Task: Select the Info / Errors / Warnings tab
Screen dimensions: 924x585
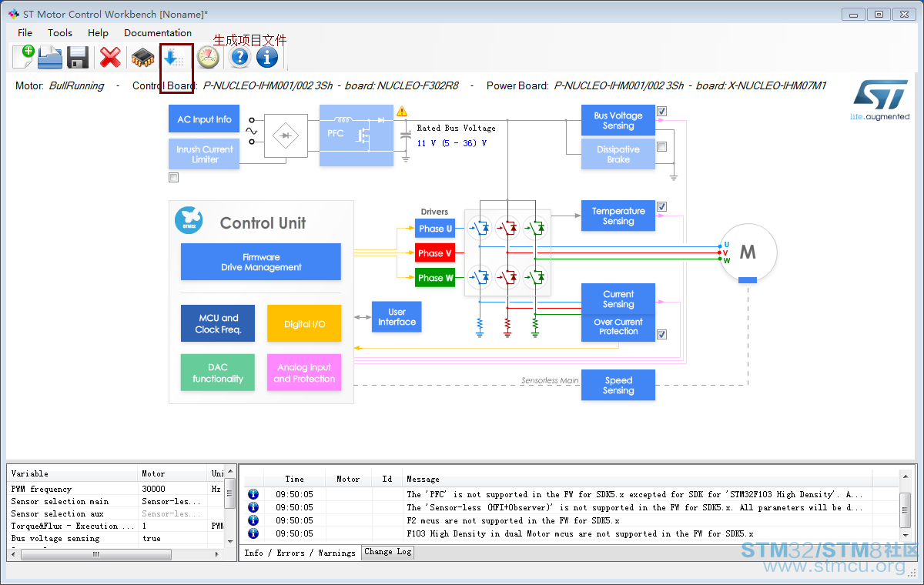Action: click(300, 552)
